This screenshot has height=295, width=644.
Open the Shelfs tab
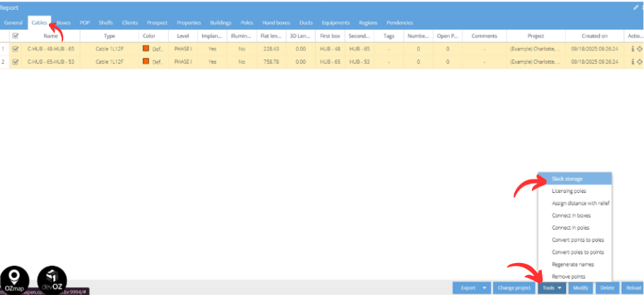coord(106,23)
